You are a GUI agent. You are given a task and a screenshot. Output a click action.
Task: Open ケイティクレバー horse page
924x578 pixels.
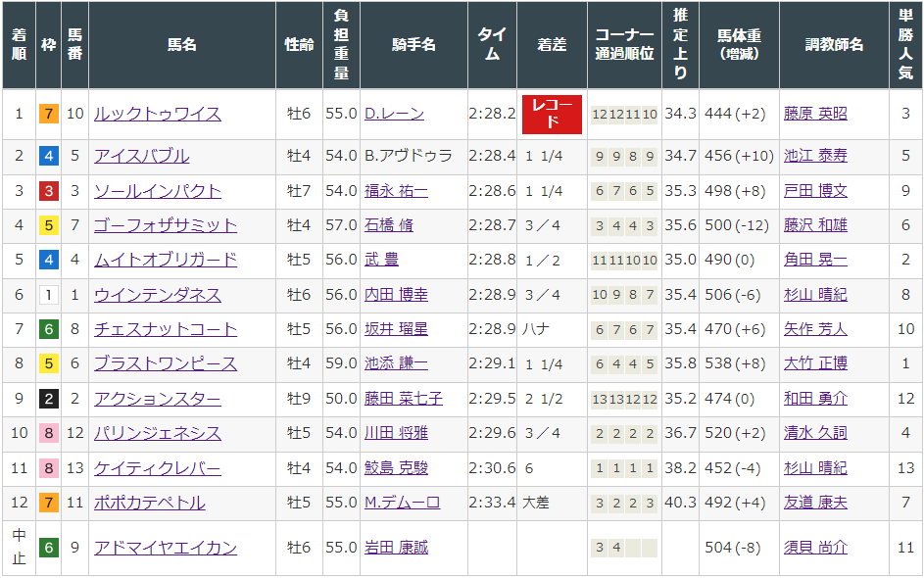[158, 468]
